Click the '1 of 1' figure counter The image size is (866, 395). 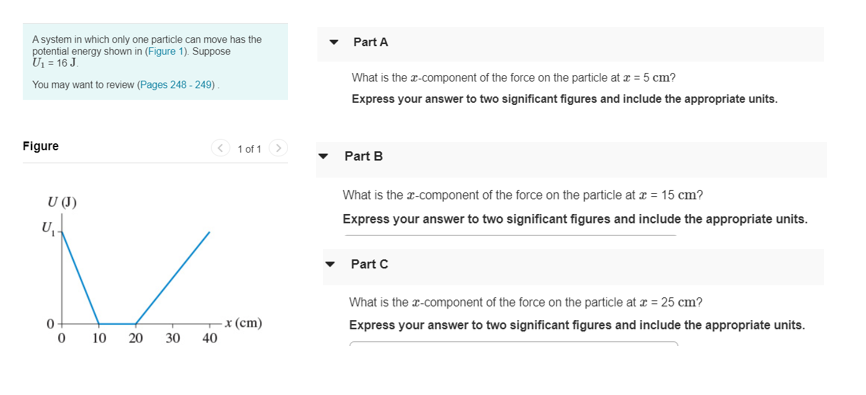pyautogui.click(x=249, y=149)
